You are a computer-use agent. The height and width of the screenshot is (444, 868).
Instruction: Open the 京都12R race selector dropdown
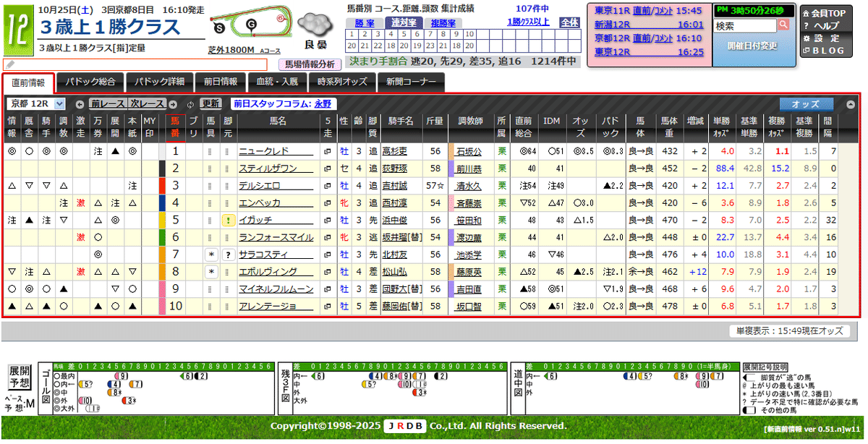(x=36, y=102)
